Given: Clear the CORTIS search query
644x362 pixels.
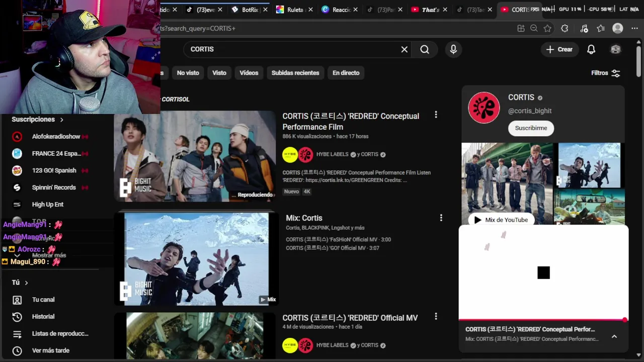Looking at the screenshot, I should tap(404, 49).
